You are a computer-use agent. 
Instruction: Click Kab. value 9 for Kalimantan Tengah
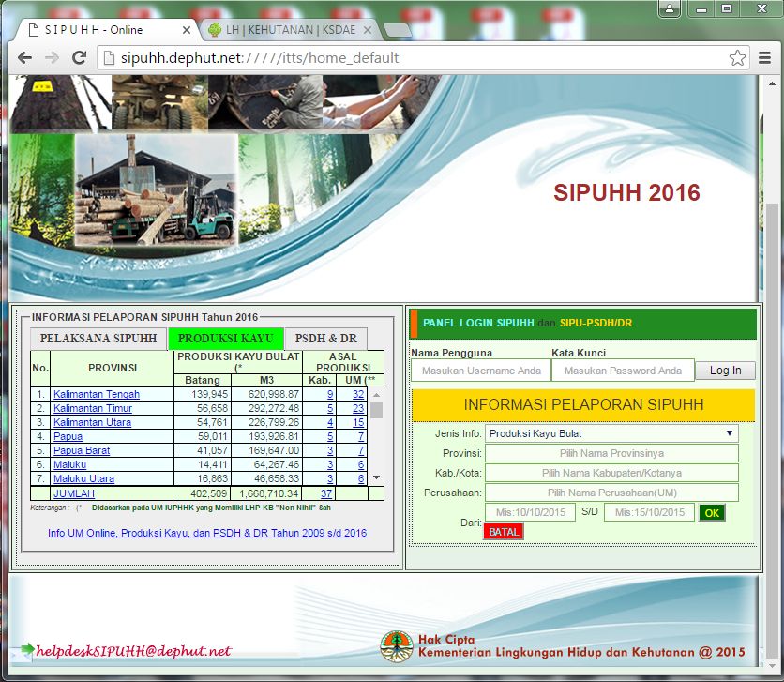[x=330, y=394]
